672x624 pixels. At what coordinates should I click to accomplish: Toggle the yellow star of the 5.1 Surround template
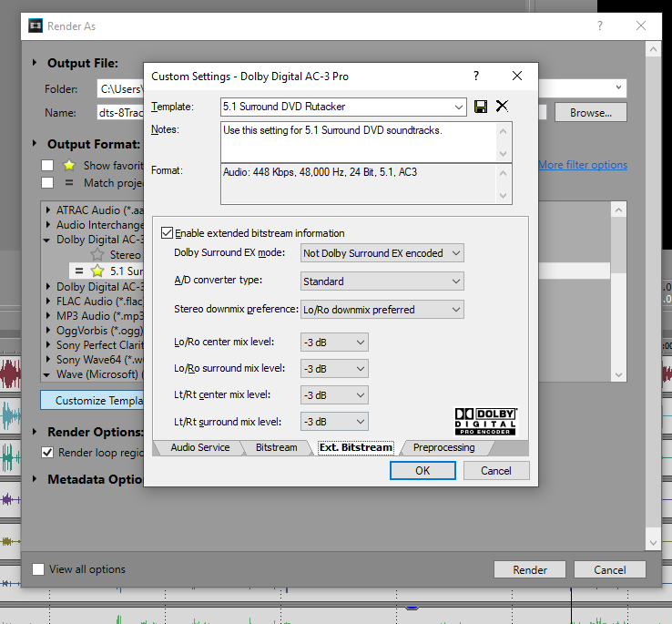(97, 271)
